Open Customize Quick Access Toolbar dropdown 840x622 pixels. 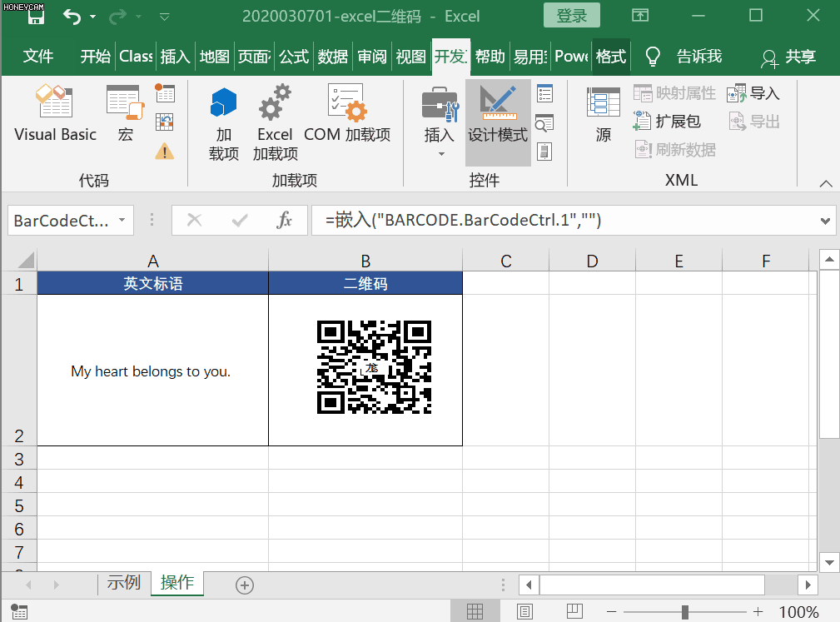[165, 17]
